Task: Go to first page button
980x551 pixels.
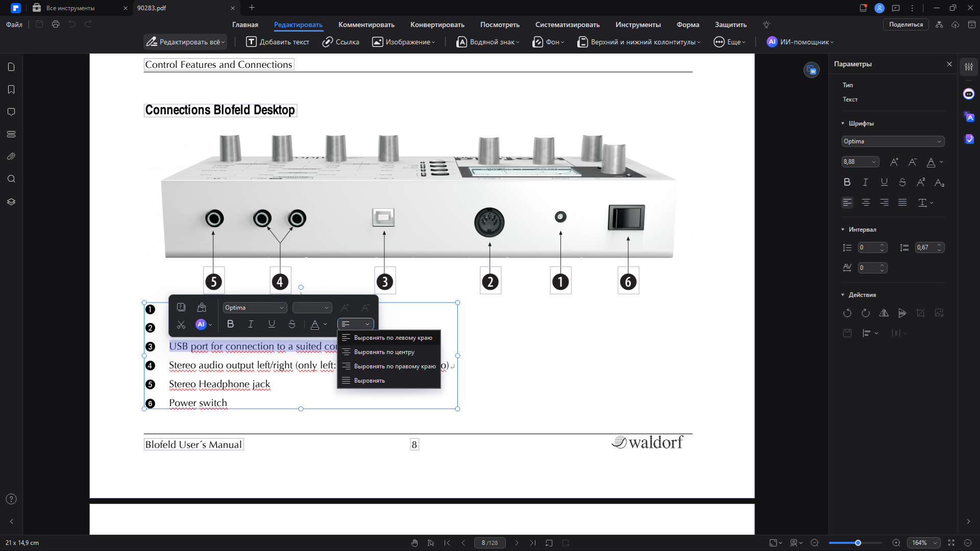Action: (x=447, y=543)
